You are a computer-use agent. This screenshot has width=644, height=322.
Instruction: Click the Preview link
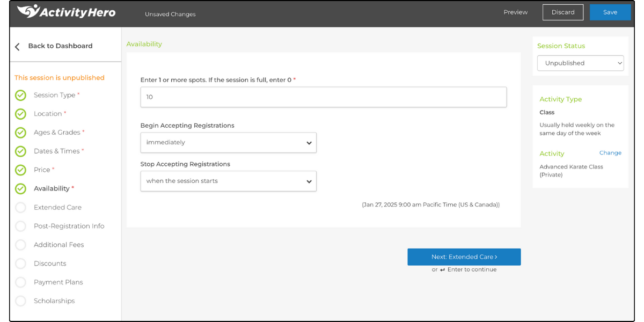[x=515, y=12]
